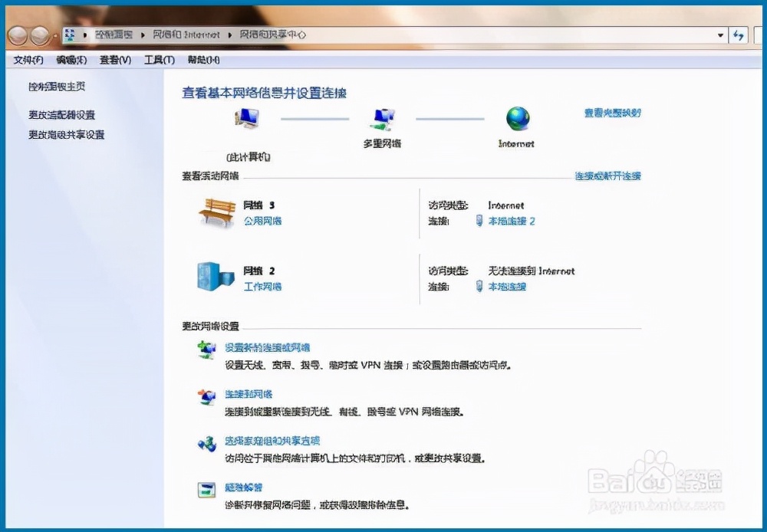Click the refresh button beside the address bar
The height and width of the screenshot is (532, 767).
pos(737,34)
